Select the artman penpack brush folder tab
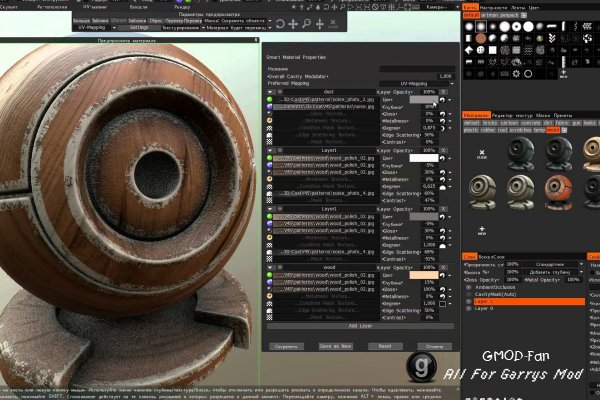This screenshot has height=400, width=600. (x=500, y=15)
